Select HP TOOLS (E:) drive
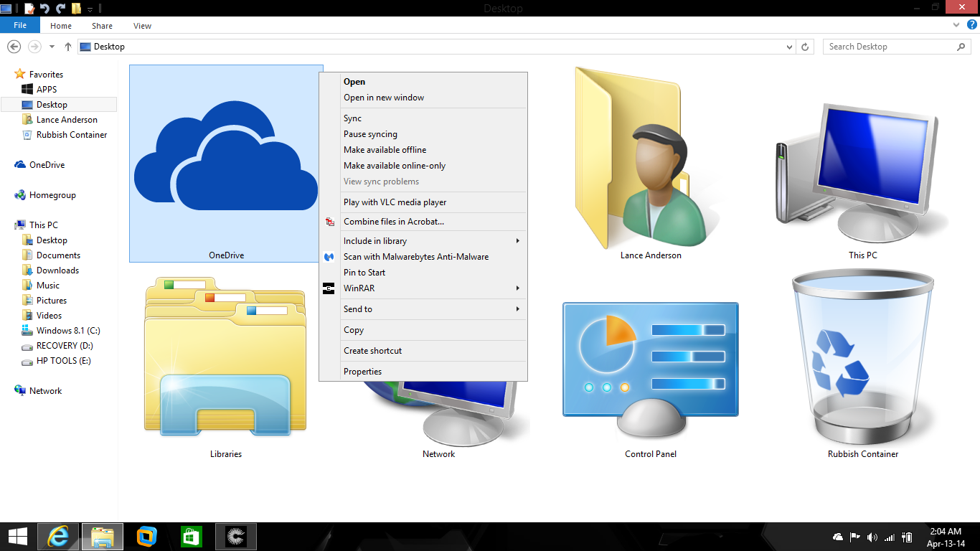This screenshot has height=551, width=980. point(64,361)
